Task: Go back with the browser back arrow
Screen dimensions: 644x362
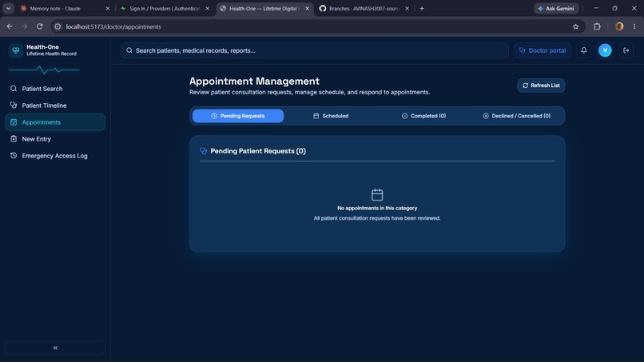Action: tap(10, 26)
